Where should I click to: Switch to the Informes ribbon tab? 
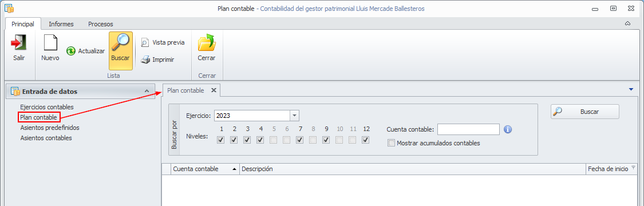point(61,24)
